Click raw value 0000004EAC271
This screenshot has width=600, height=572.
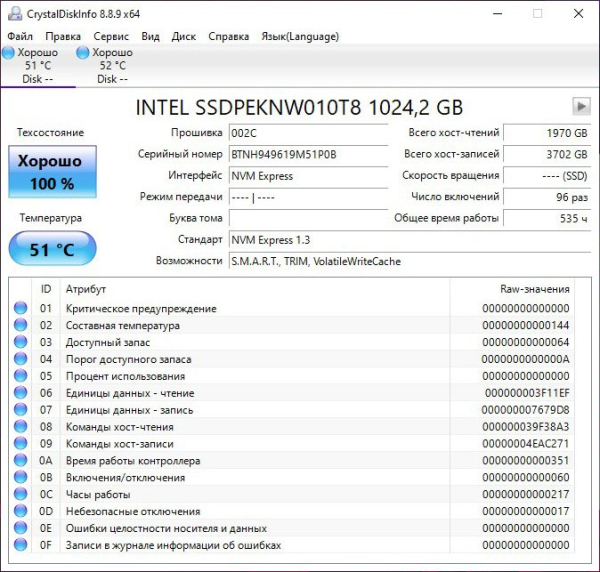pyautogui.click(x=526, y=443)
